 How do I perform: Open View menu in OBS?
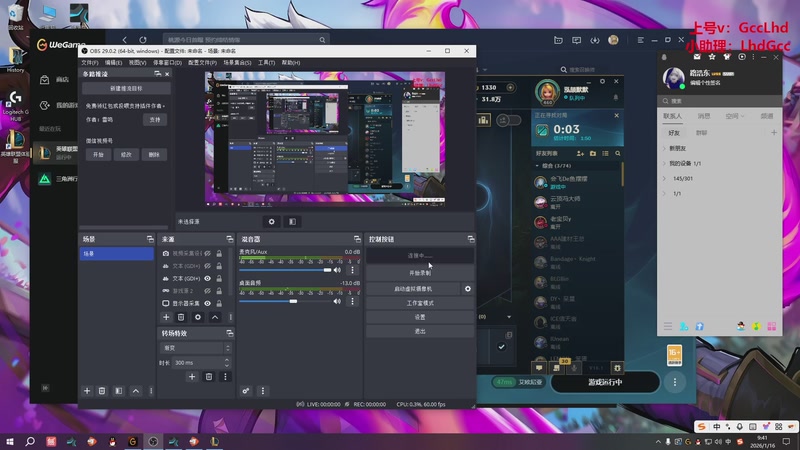pyautogui.click(x=137, y=63)
